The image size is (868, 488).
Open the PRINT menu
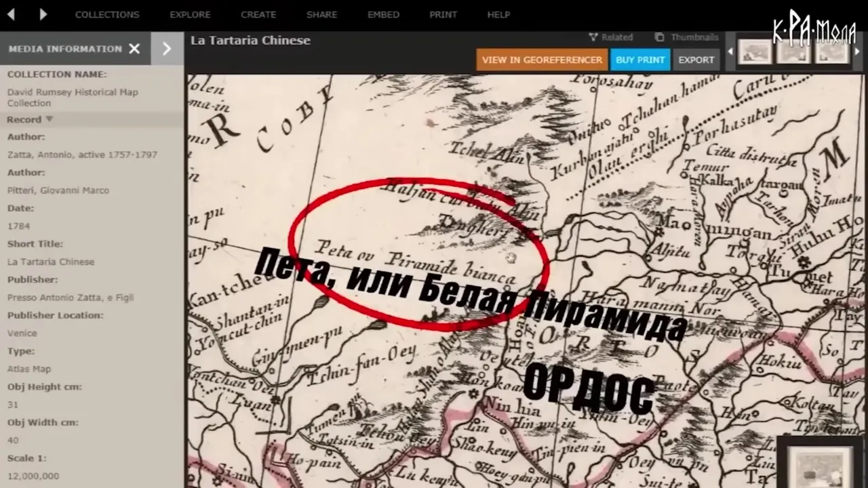coord(443,14)
